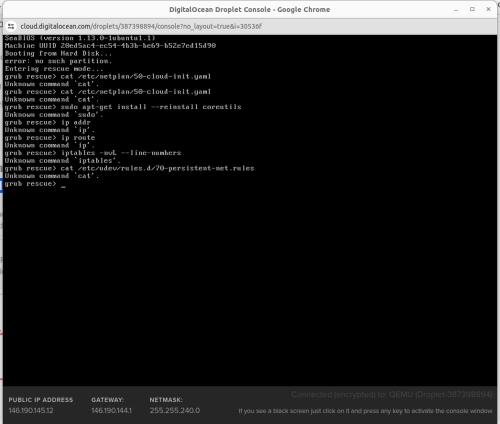The width and height of the screenshot is (500, 424).
Task: Select the gateway value 146.190.144.1
Action: pyautogui.click(x=112, y=411)
